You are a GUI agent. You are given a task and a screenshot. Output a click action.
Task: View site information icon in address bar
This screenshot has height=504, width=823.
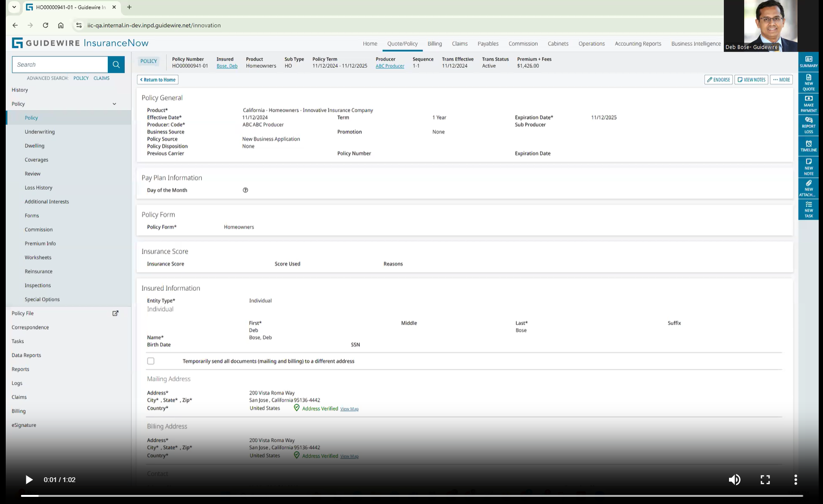(79, 25)
